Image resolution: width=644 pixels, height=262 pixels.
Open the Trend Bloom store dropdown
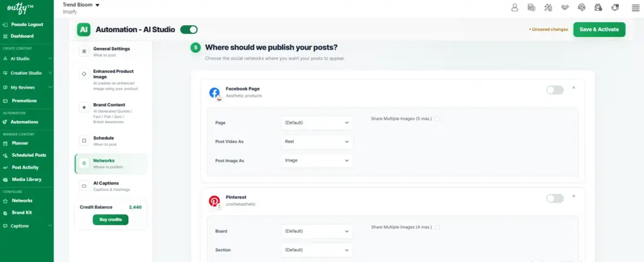(x=81, y=5)
